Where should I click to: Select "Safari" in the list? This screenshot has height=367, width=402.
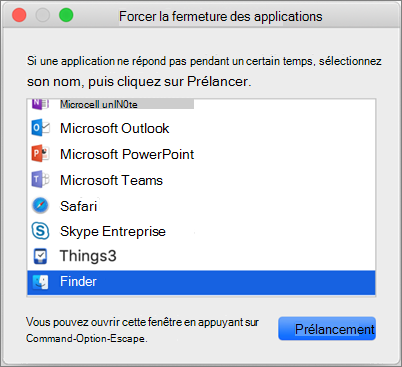(79, 206)
